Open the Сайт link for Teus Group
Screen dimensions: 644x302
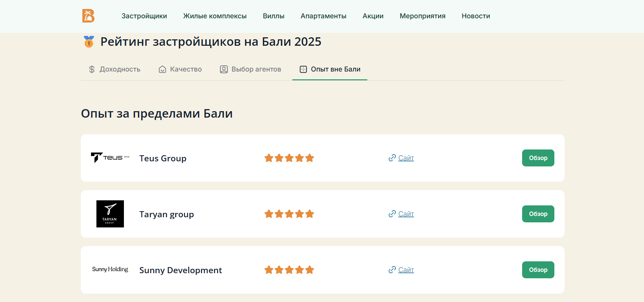[406, 158]
